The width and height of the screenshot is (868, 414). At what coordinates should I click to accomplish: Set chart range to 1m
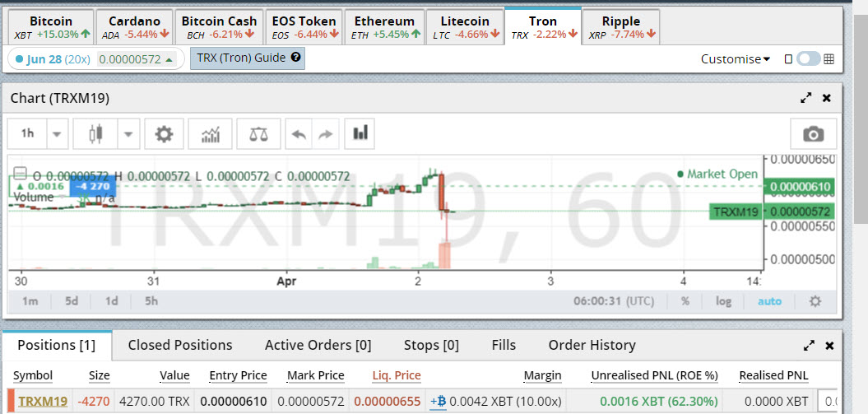[30, 301]
